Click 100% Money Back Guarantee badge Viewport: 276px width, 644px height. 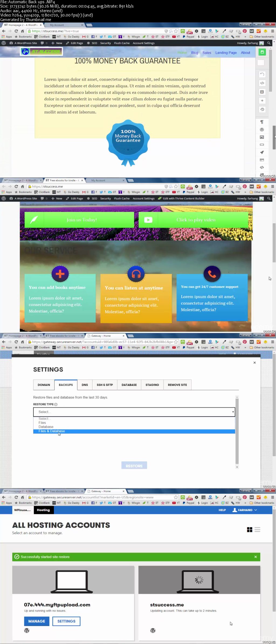coord(128,143)
